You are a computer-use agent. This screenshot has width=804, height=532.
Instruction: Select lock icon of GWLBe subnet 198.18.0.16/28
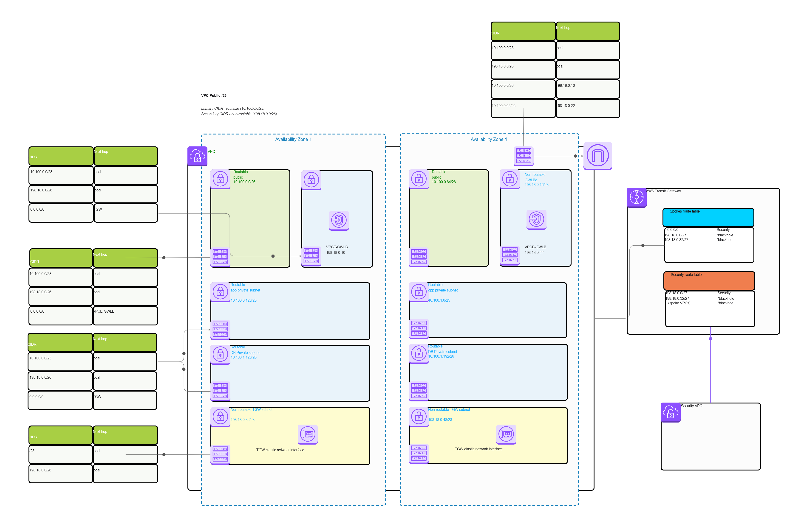(510, 179)
